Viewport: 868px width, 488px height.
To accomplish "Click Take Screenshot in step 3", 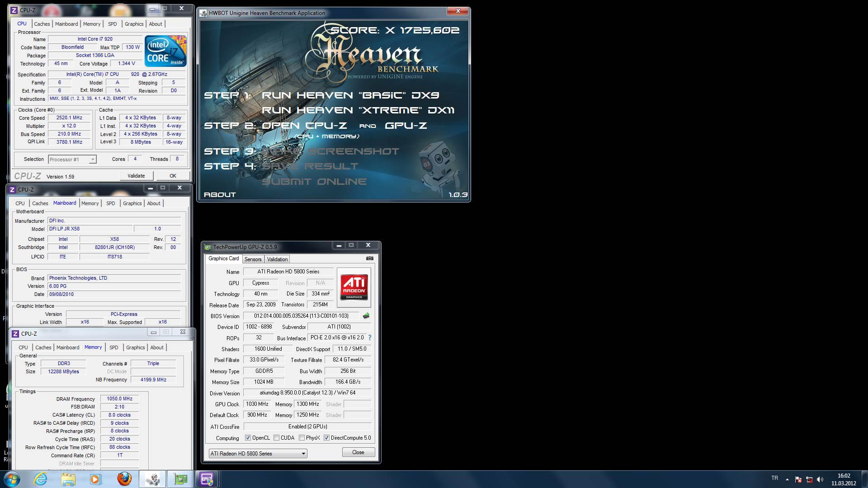I will (330, 151).
